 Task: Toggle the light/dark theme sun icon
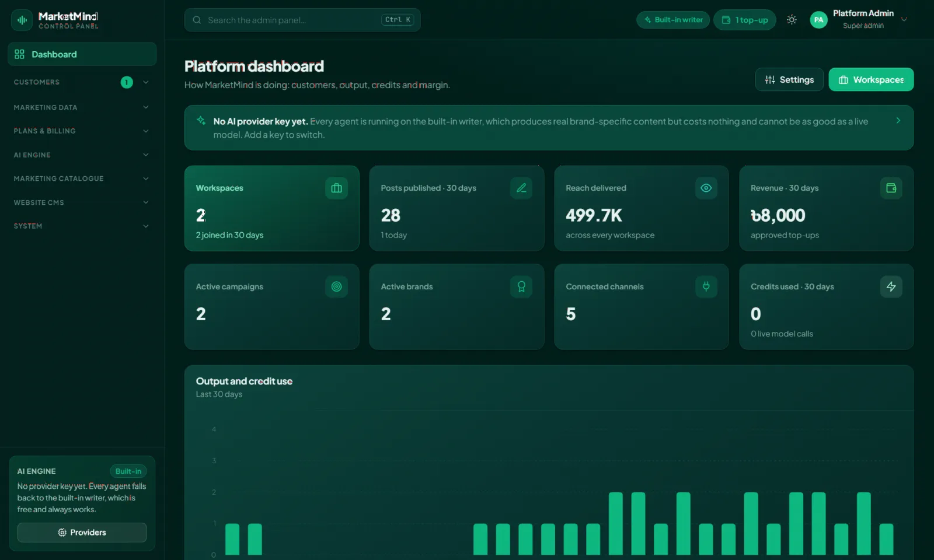click(x=792, y=20)
